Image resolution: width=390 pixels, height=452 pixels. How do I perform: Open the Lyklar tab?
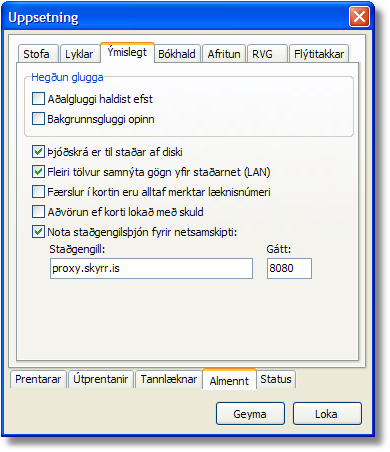[x=80, y=54]
